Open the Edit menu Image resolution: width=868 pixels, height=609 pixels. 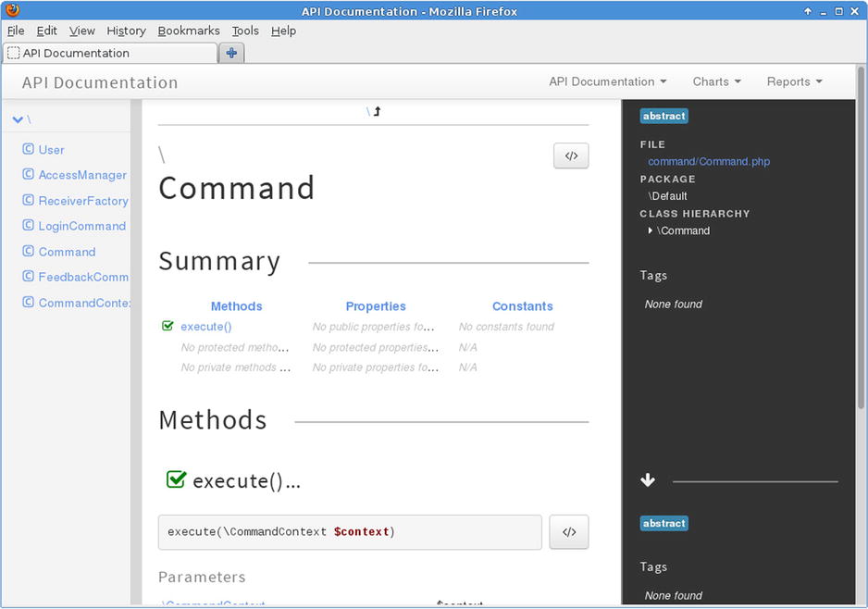46,31
